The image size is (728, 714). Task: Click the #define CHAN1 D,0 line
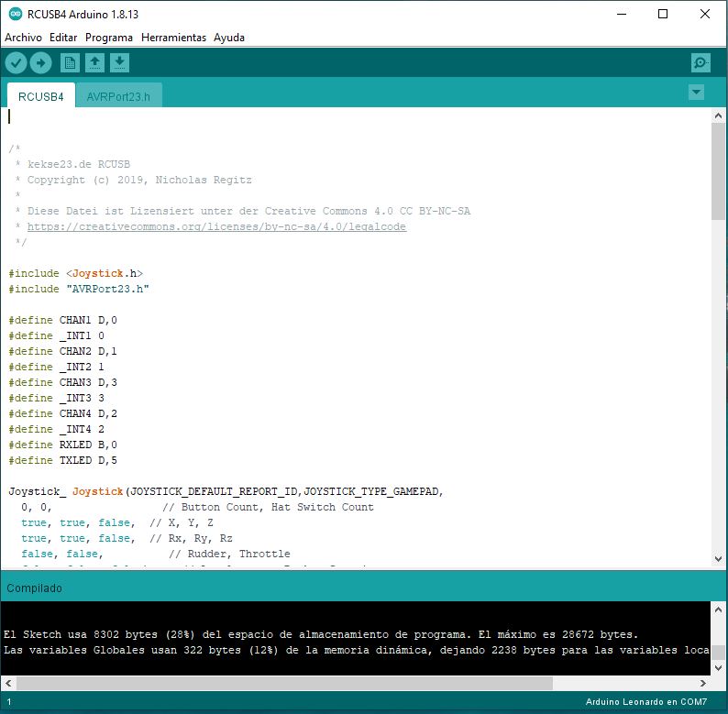click(x=62, y=320)
